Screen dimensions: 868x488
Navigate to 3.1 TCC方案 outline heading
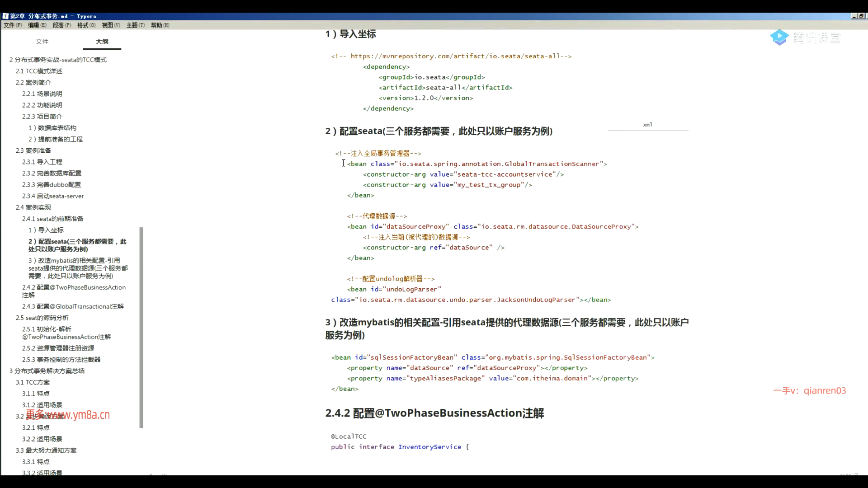[33, 382]
